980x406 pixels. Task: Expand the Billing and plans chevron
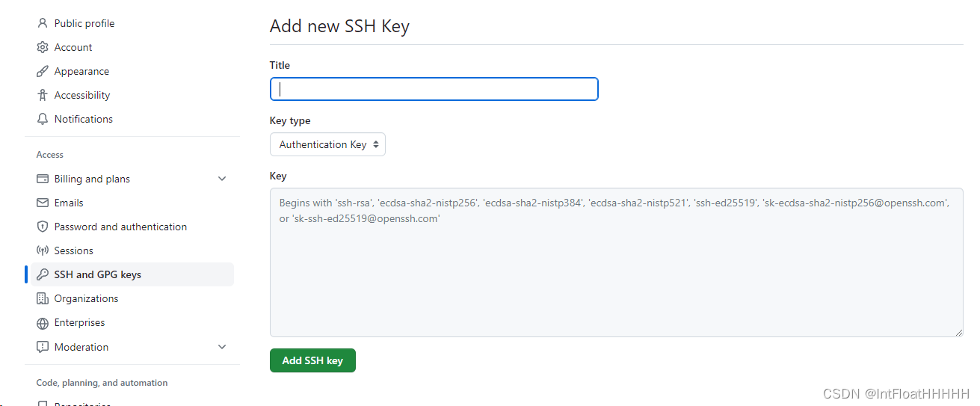click(x=221, y=179)
